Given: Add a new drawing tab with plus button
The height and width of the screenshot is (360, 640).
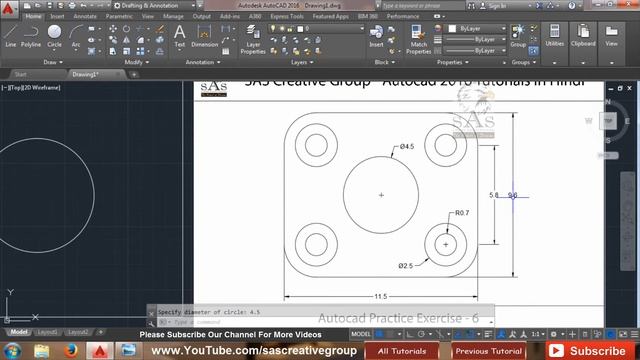Looking at the screenshot, I should [x=133, y=75].
